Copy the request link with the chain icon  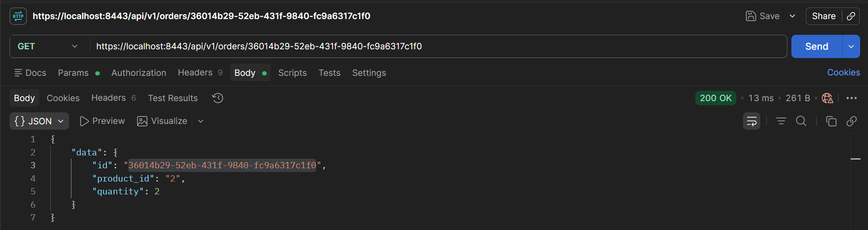pyautogui.click(x=851, y=16)
